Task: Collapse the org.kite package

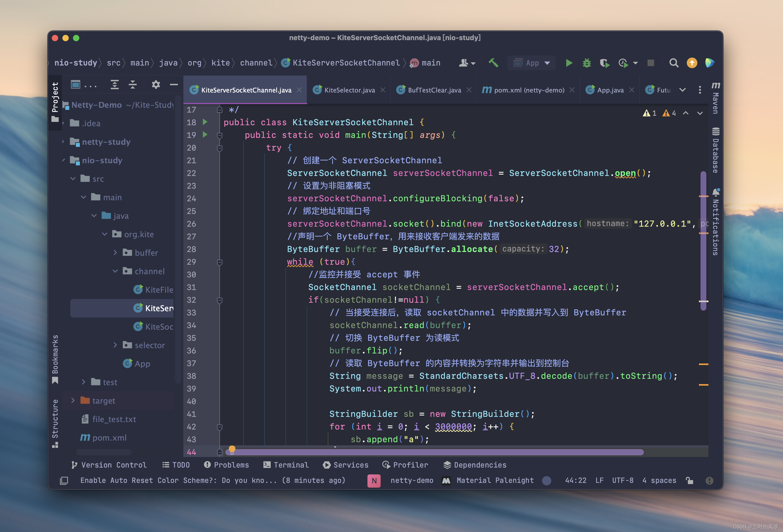Action: point(104,234)
